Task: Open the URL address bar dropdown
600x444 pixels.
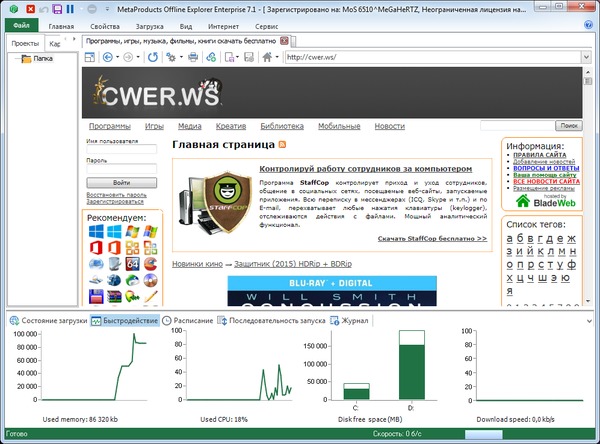Action: coord(586,57)
